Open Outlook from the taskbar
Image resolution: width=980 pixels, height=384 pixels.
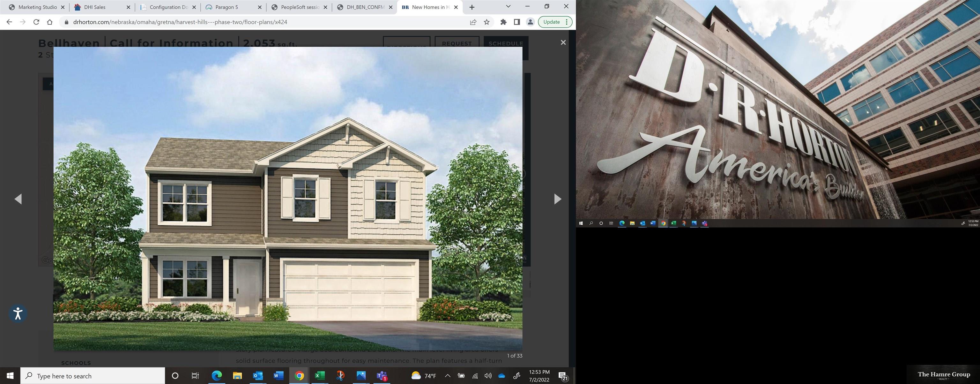tap(258, 376)
